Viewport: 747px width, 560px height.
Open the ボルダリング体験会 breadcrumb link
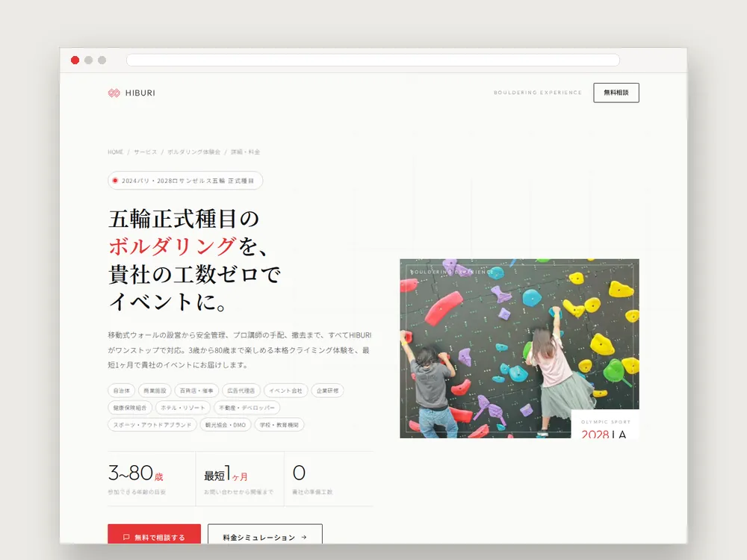click(x=193, y=152)
